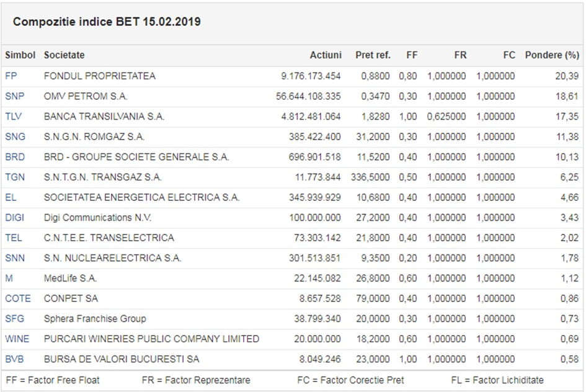Image resolution: width=586 pixels, height=392 pixels.
Task: Open the M symbol link for MedLife
Action: 9,278
